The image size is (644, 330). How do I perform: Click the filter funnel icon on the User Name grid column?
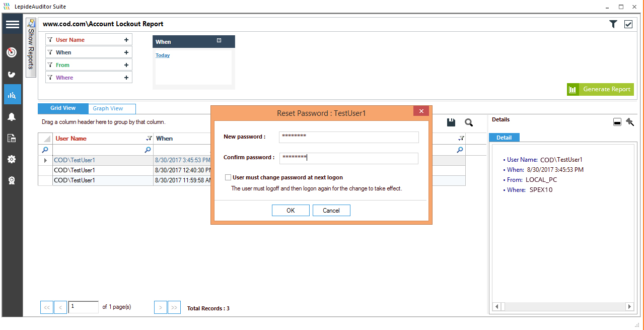(149, 139)
